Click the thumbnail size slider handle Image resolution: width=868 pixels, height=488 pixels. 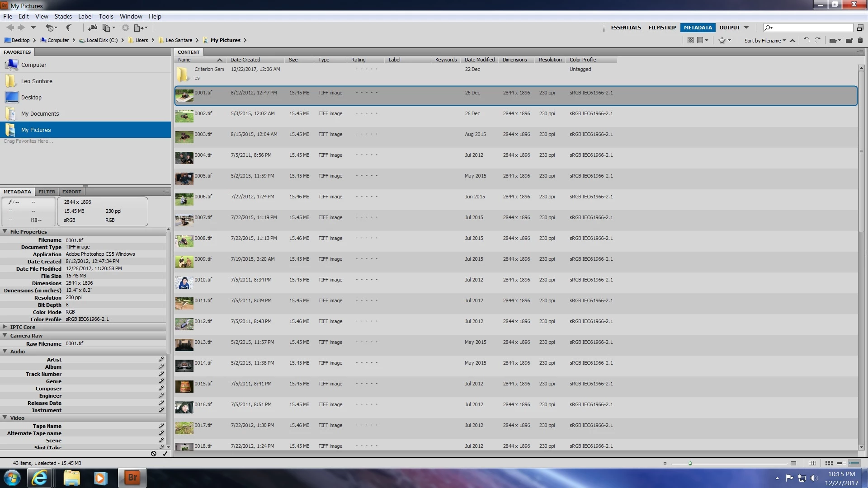coord(690,463)
